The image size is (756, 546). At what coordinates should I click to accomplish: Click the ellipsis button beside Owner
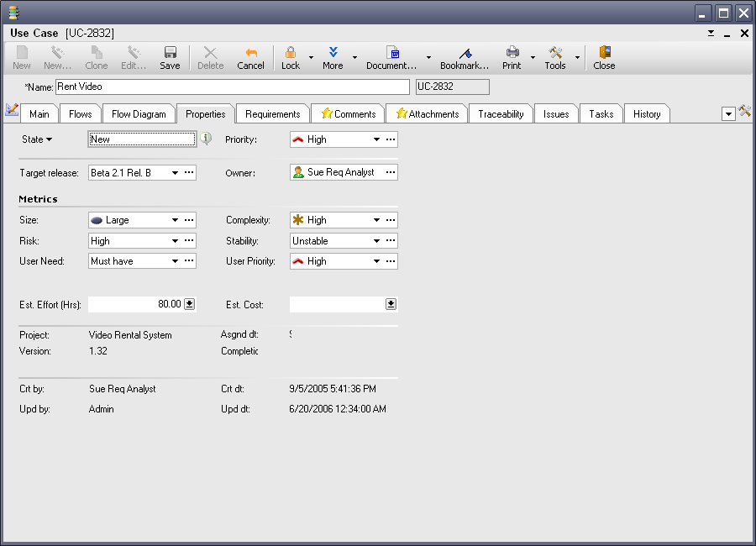tap(391, 172)
